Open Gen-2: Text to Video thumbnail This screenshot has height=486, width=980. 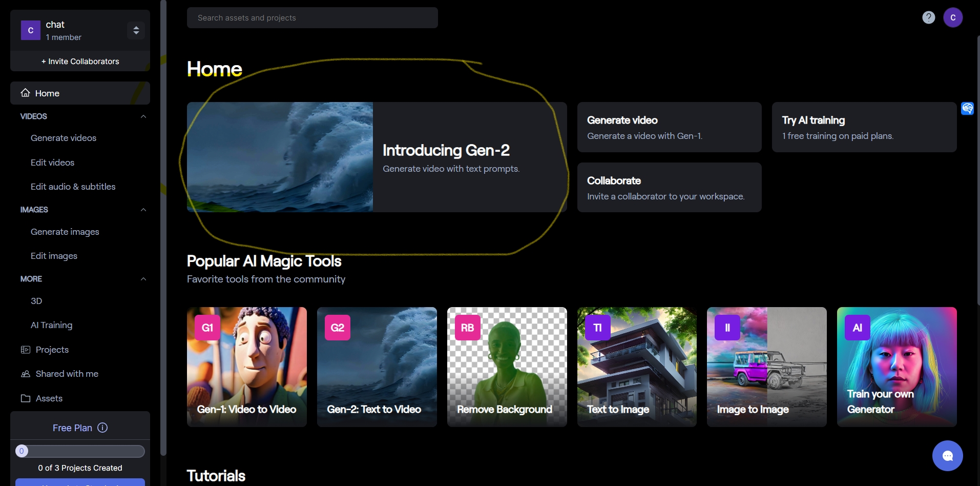[x=377, y=367]
